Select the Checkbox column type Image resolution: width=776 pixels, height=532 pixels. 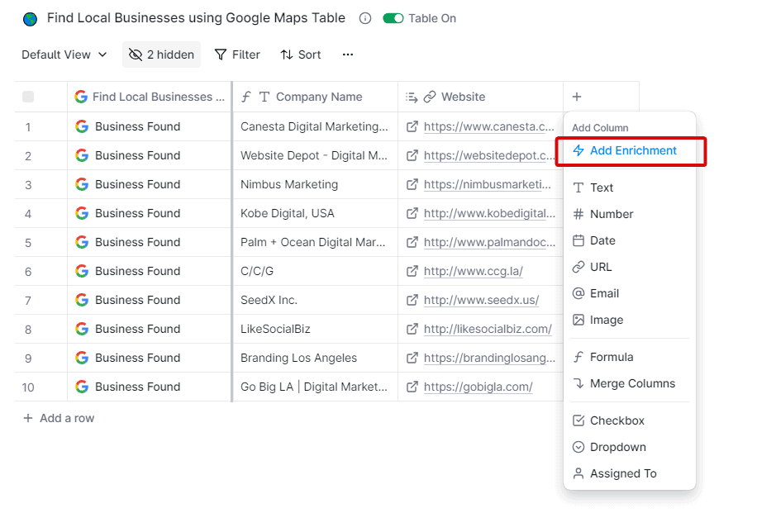click(630, 420)
